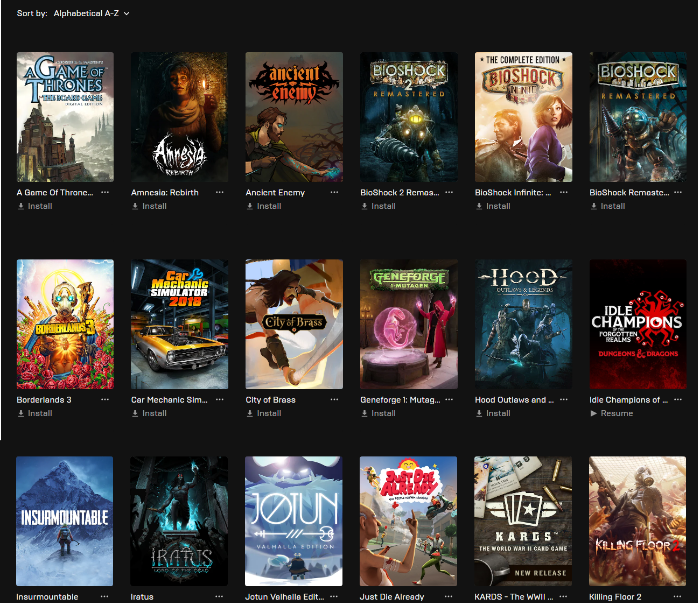Open three-dot menu for Amnesia: Rebirth

click(220, 192)
